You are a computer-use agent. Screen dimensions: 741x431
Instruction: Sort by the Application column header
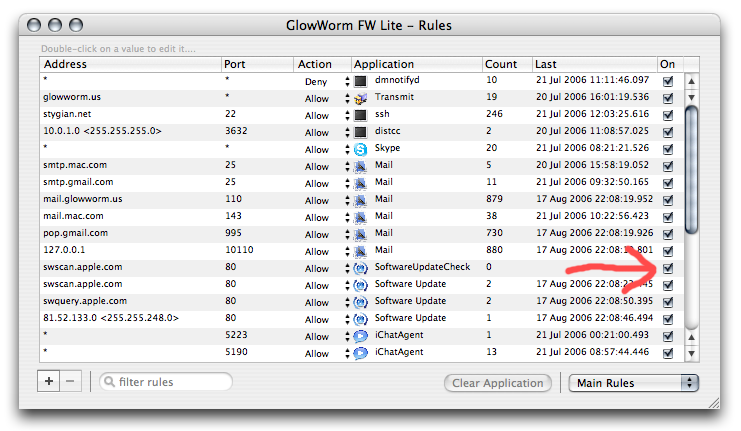pos(417,64)
